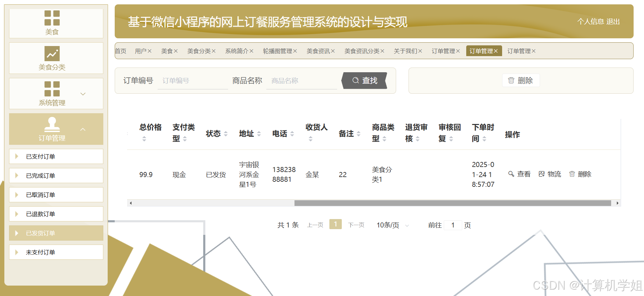Close the 轮播图管理 tab

[x=295, y=51]
